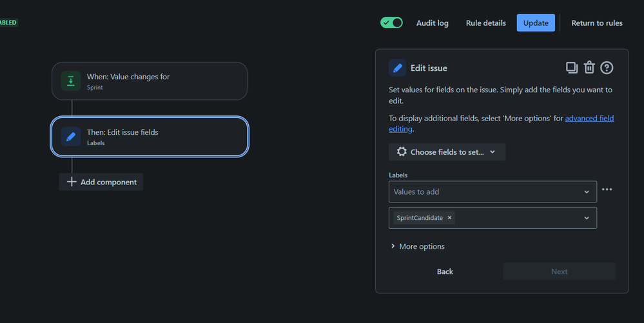644x323 pixels.
Task: Click the Update button
Action: click(x=536, y=23)
